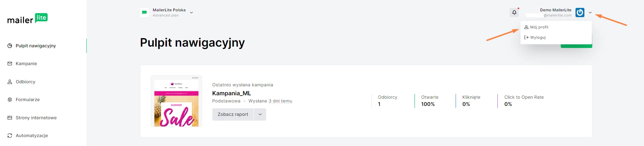Click the Odbiorcy person icon
This screenshot has width=644, height=146.
(10, 82)
